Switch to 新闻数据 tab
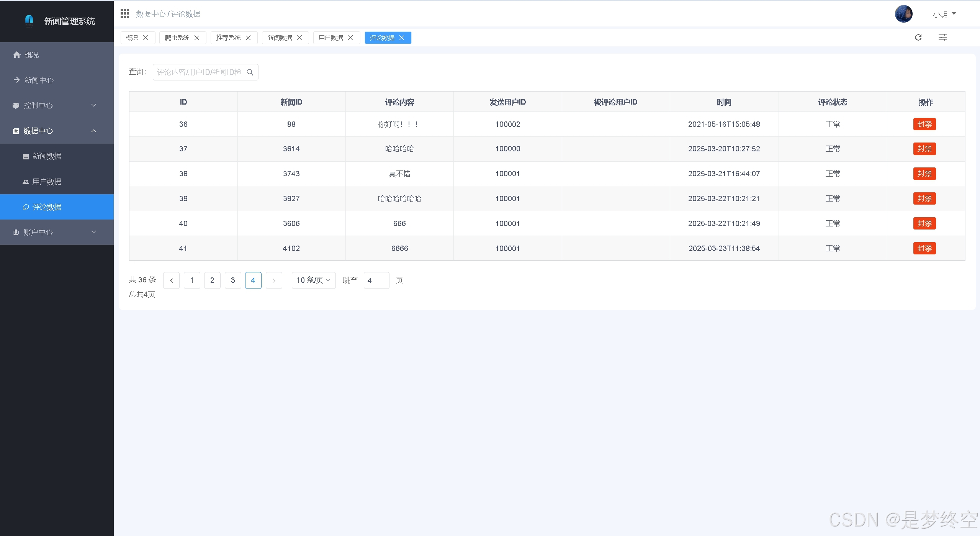This screenshot has height=536, width=980. (x=280, y=38)
